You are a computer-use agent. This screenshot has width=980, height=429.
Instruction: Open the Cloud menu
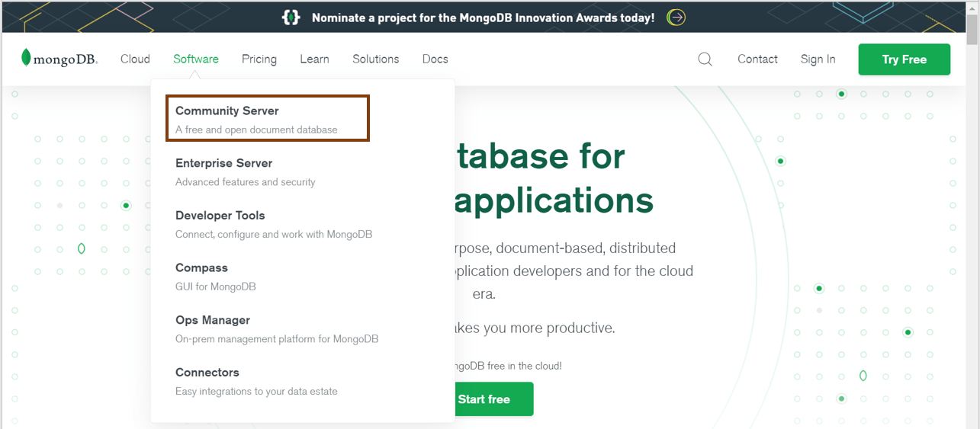(135, 59)
